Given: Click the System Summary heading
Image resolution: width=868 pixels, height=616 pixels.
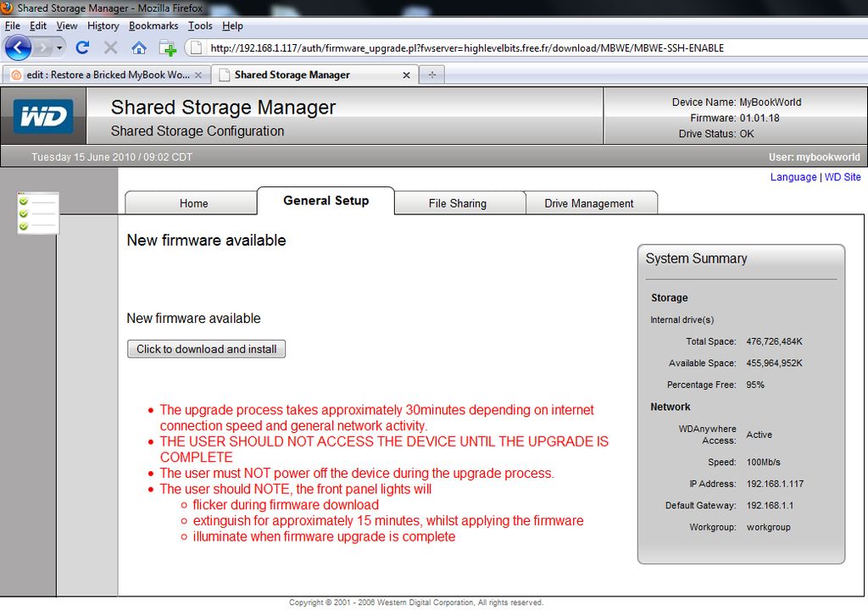Looking at the screenshot, I should (696, 259).
